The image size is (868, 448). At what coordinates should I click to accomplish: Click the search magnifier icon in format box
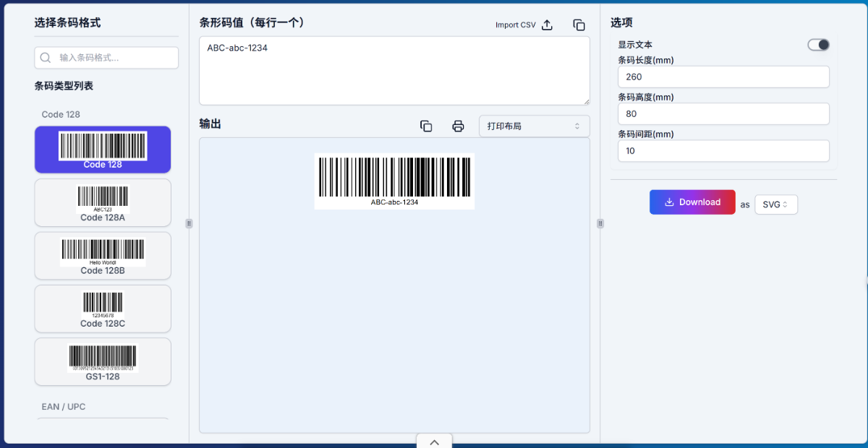click(x=46, y=58)
